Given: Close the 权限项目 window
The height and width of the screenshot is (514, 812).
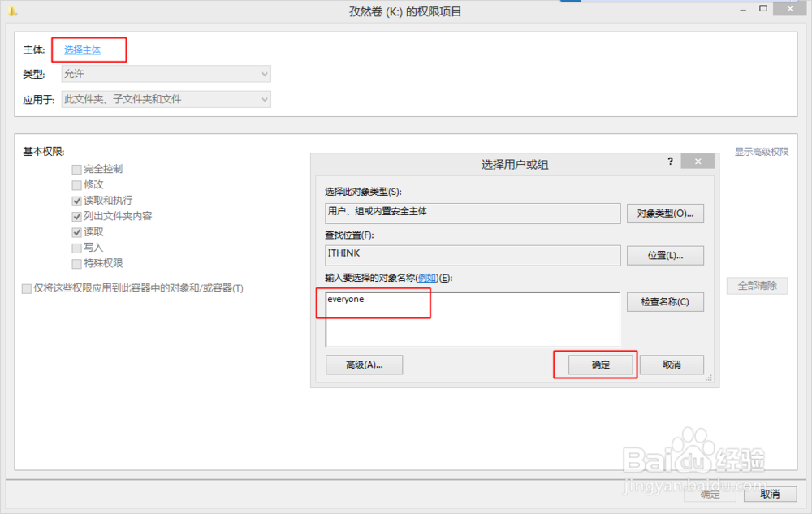Looking at the screenshot, I should (790, 9).
